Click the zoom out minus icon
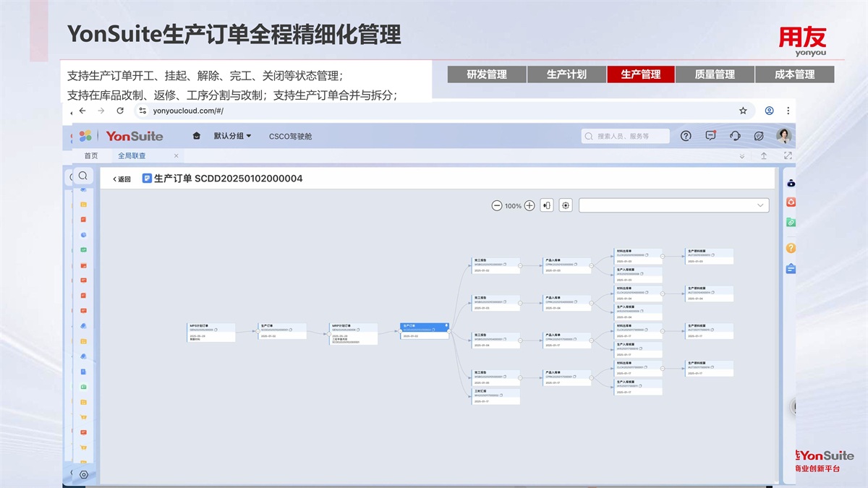Image resolution: width=868 pixels, height=488 pixels. [x=496, y=205]
